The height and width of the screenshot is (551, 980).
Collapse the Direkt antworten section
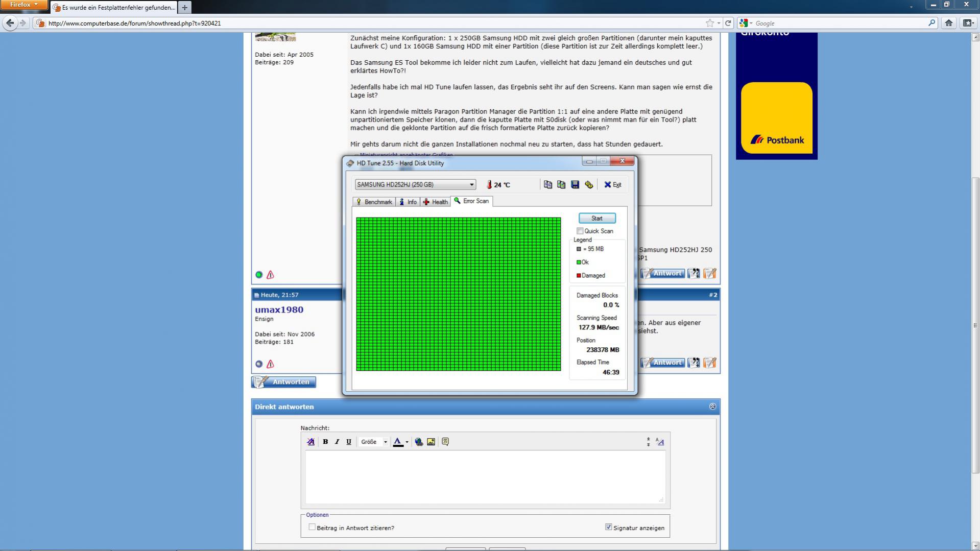pyautogui.click(x=712, y=407)
